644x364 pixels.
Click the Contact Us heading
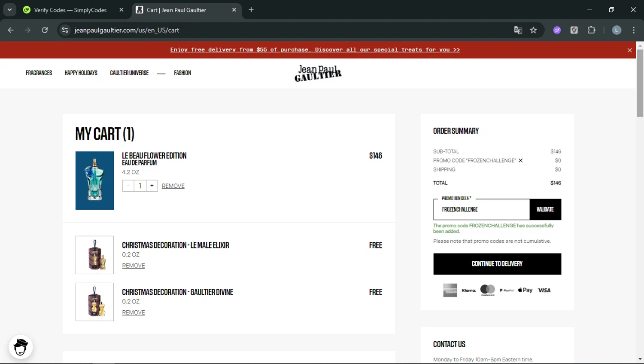449,344
